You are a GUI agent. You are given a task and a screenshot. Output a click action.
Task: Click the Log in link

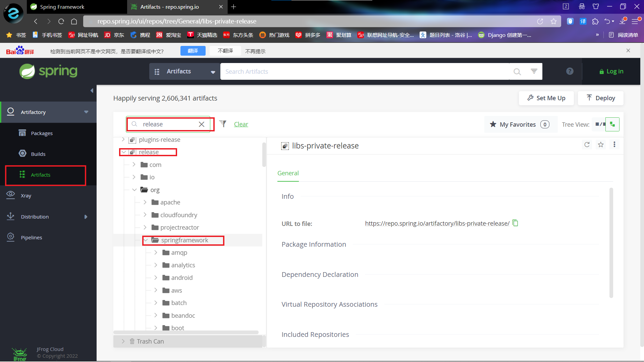pyautogui.click(x=611, y=71)
